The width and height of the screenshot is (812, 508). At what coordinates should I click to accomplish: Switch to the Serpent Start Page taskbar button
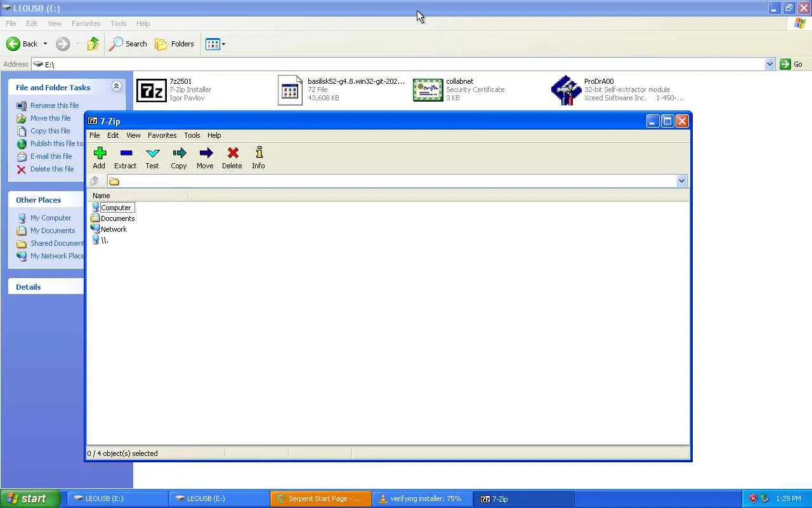[x=320, y=498]
